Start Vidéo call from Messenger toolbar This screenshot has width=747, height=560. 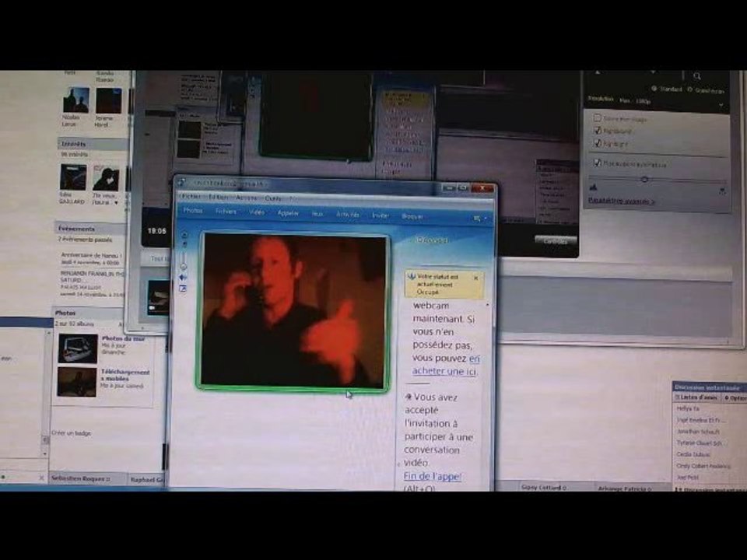pos(257,212)
